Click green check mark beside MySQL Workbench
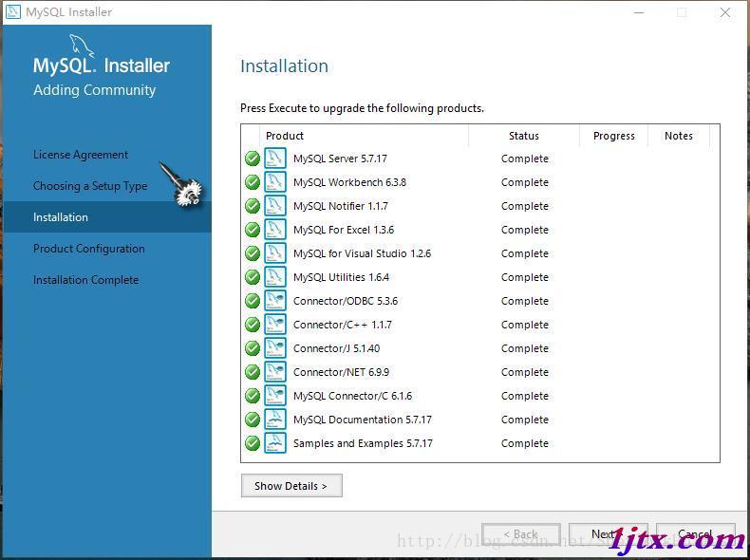750x560 pixels. pyautogui.click(x=253, y=182)
